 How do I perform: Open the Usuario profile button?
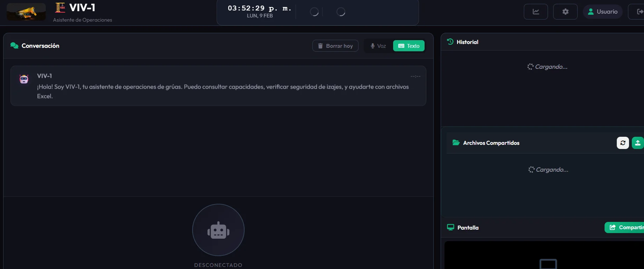click(603, 12)
